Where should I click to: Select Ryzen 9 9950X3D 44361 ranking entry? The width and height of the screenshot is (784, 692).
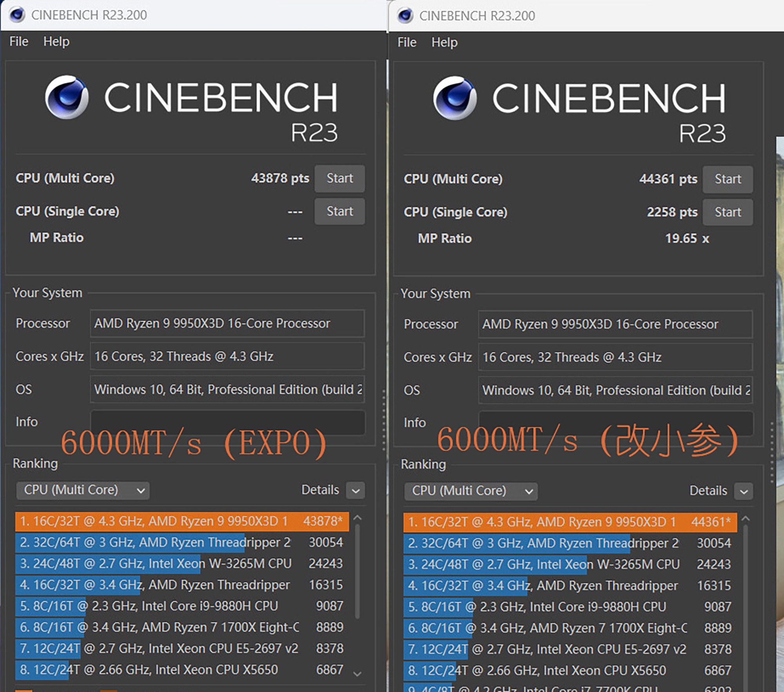(570, 522)
